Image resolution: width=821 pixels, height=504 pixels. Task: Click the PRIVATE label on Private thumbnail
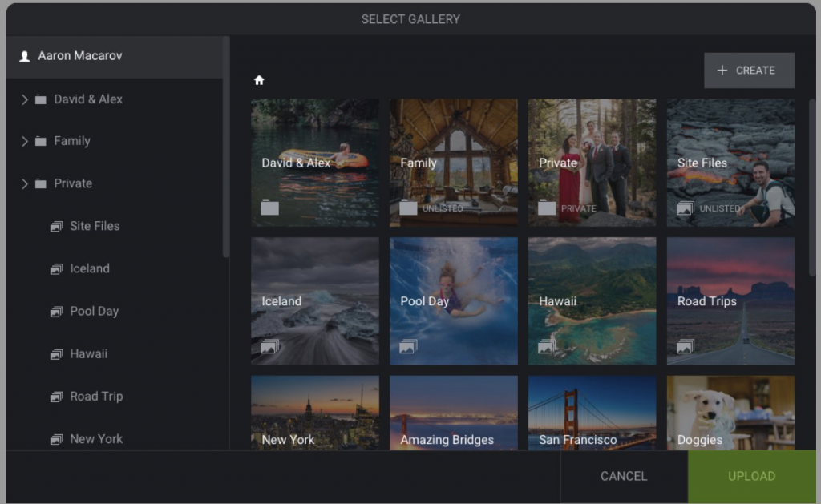point(579,208)
